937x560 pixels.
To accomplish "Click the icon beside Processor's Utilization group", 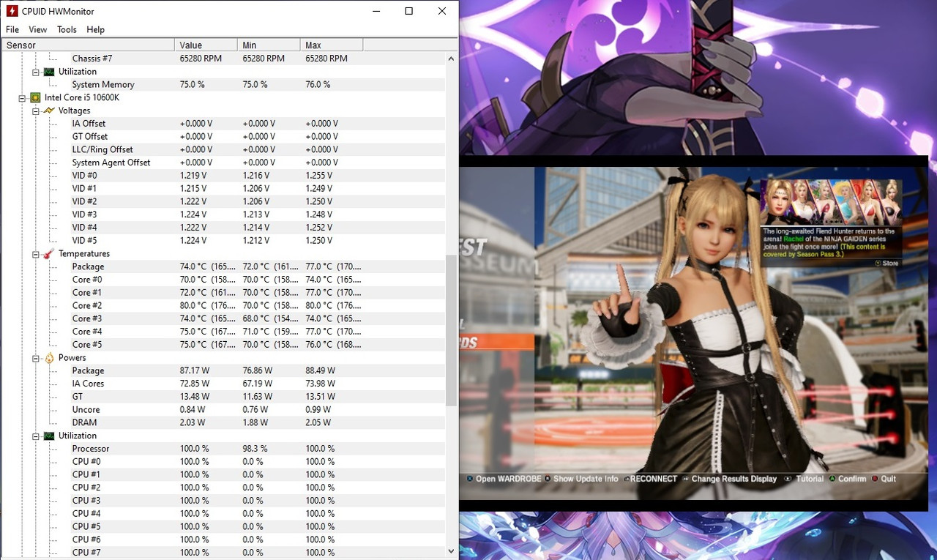I will tap(49, 436).
